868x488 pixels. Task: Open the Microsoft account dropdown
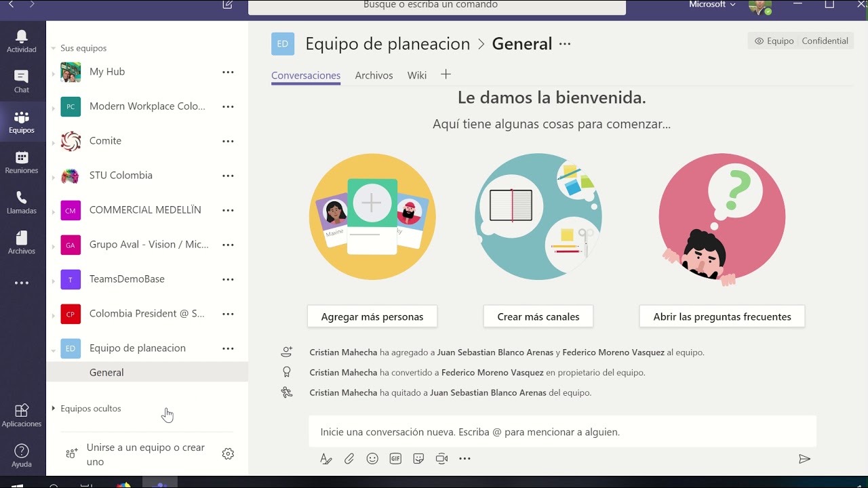tap(712, 5)
